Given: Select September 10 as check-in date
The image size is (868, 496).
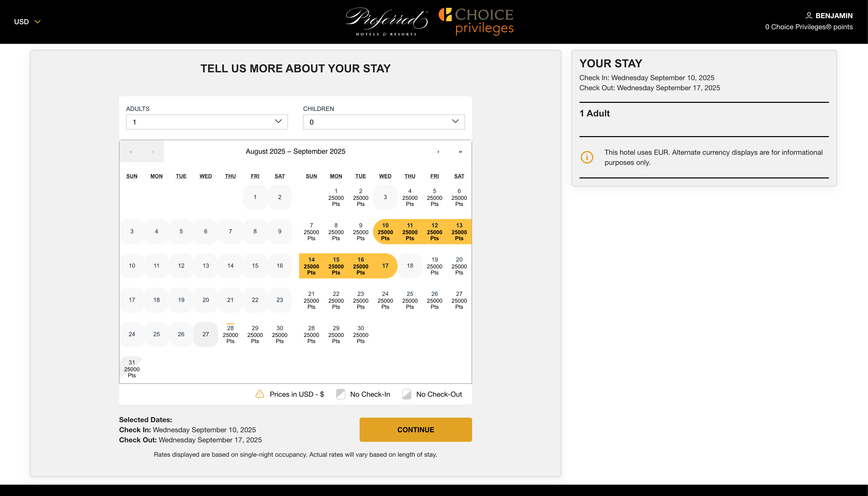Looking at the screenshot, I should tap(385, 232).
